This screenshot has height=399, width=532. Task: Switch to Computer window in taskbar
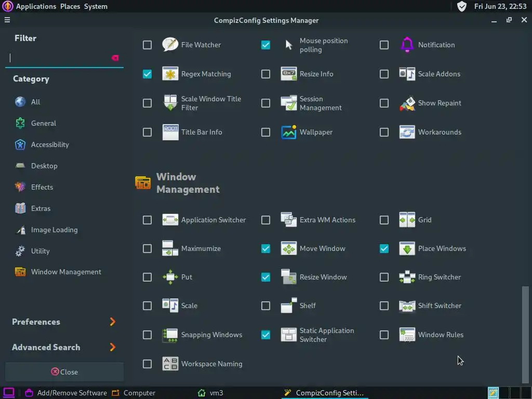pos(134,393)
